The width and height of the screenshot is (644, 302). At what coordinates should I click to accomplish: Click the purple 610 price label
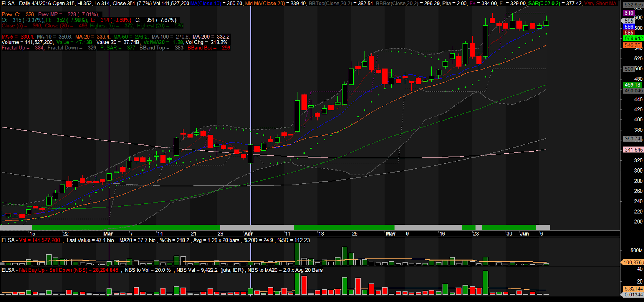[629, 13]
